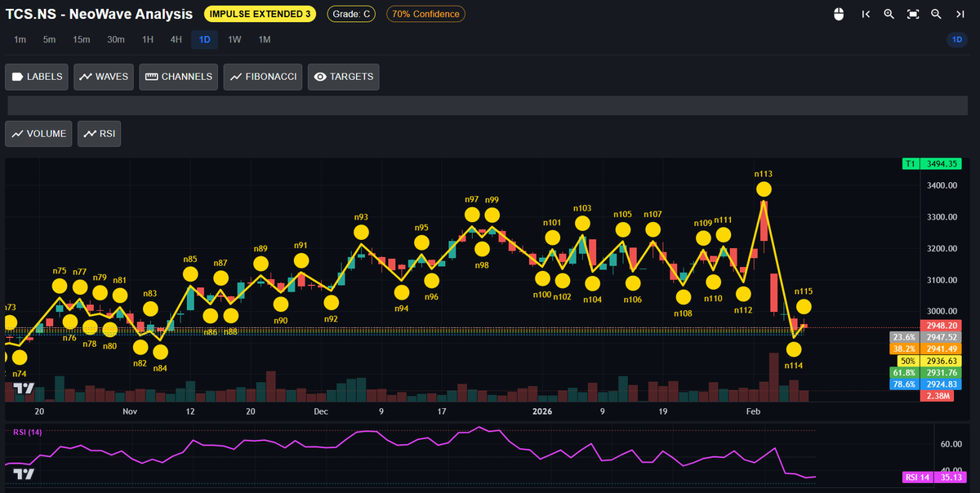
Task: Click the 3400.00 price axis label
Action: click(x=942, y=186)
